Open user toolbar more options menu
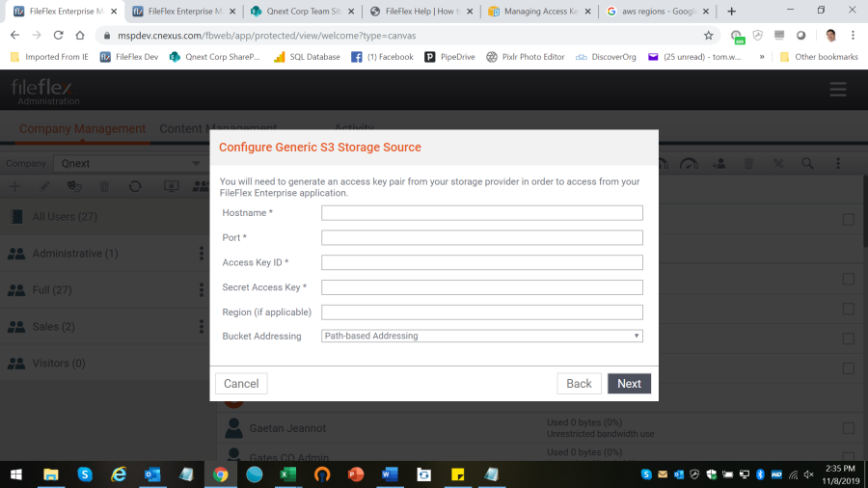 click(x=838, y=164)
